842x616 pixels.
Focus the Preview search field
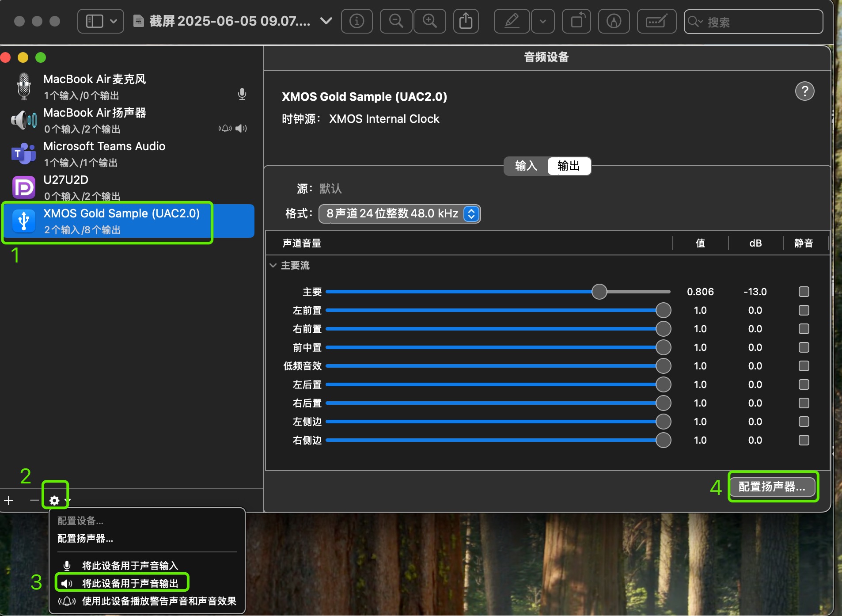click(x=753, y=22)
